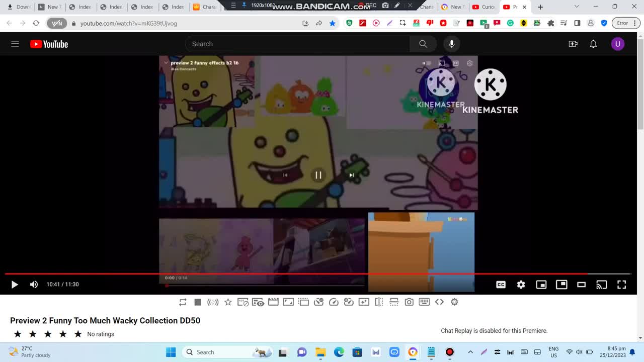The image size is (644, 362).
Task: Toggle theater mode
Action: tap(581, 285)
